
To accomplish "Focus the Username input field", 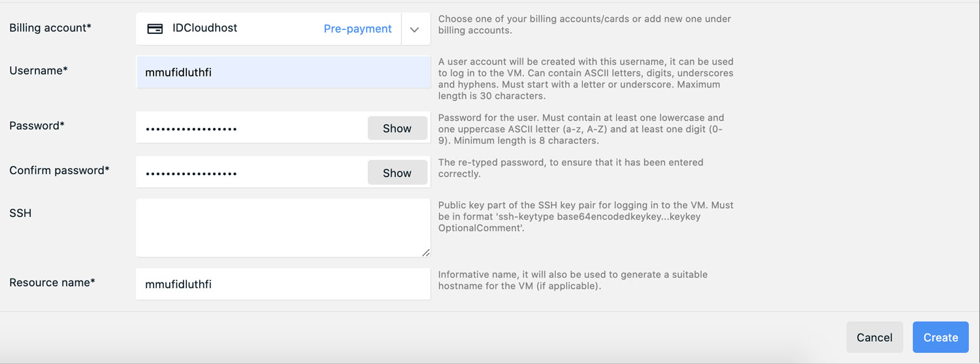I will tap(283, 73).
